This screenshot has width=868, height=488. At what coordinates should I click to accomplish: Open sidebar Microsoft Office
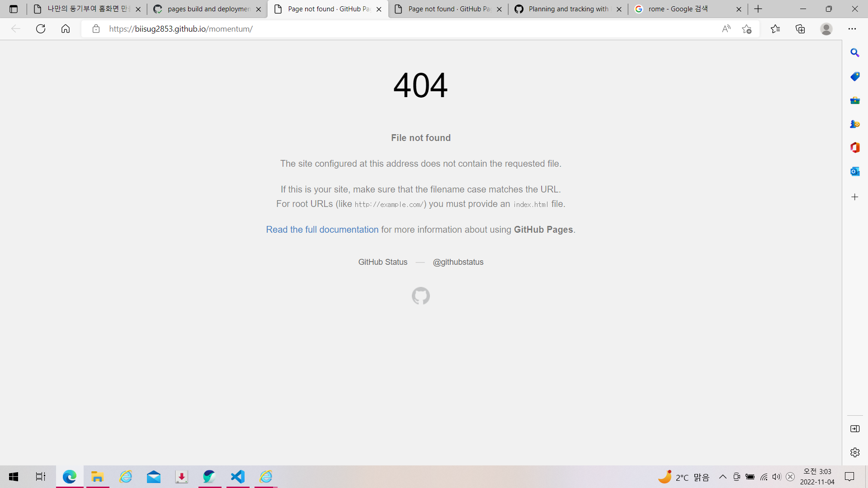coord(855,148)
